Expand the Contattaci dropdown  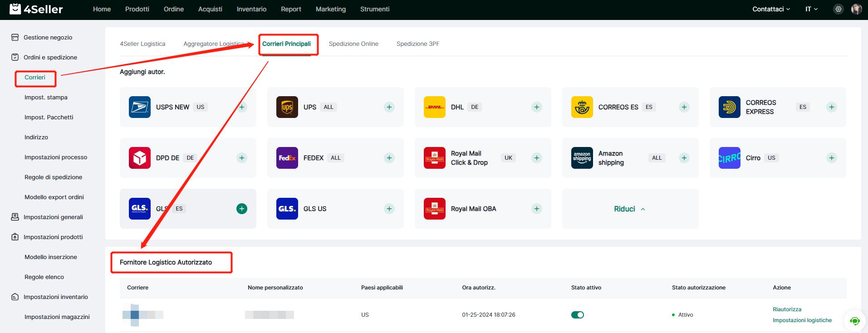pos(771,9)
